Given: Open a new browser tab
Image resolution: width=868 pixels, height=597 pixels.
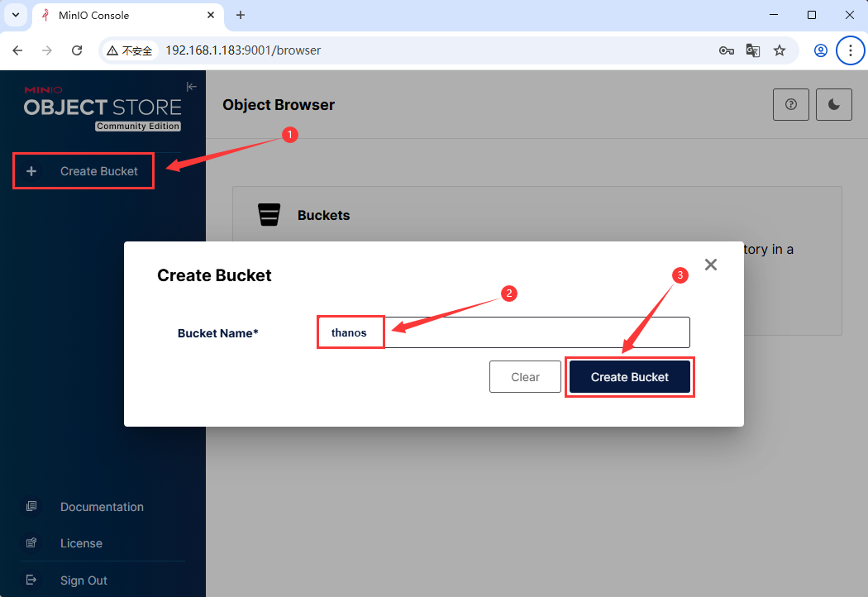Looking at the screenshot, I should click(x=241, y=15).
